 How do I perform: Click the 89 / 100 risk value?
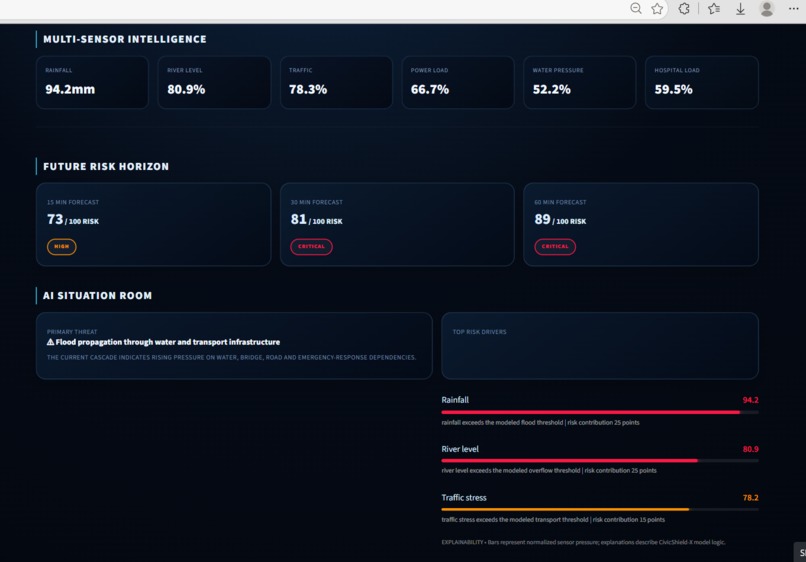coord(560,220)
